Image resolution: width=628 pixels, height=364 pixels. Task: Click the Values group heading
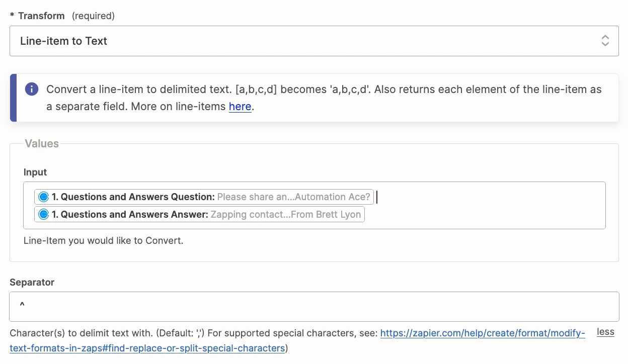point(42,144)
